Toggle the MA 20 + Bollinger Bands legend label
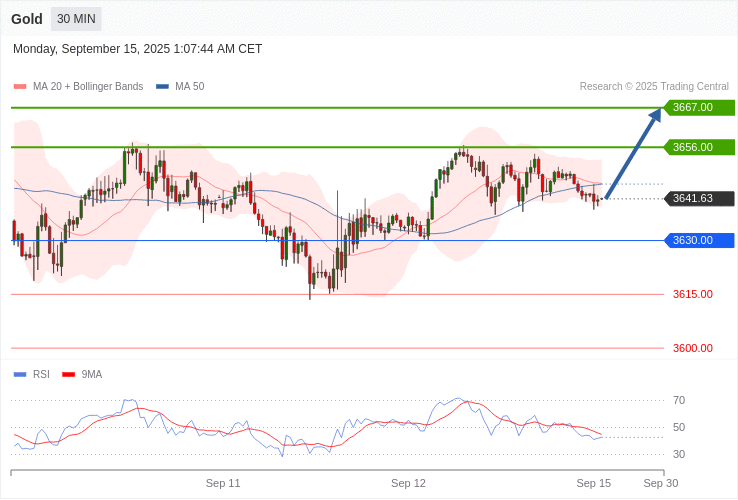The height and width of the screenshot is (500, 738). pos(88,87)
